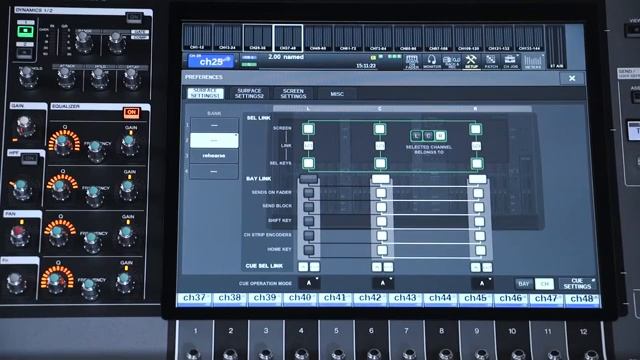Select the CH121-132 meter bank thumbnail
The width and height of the screenshot is (640, 360).
pos(499,38)
